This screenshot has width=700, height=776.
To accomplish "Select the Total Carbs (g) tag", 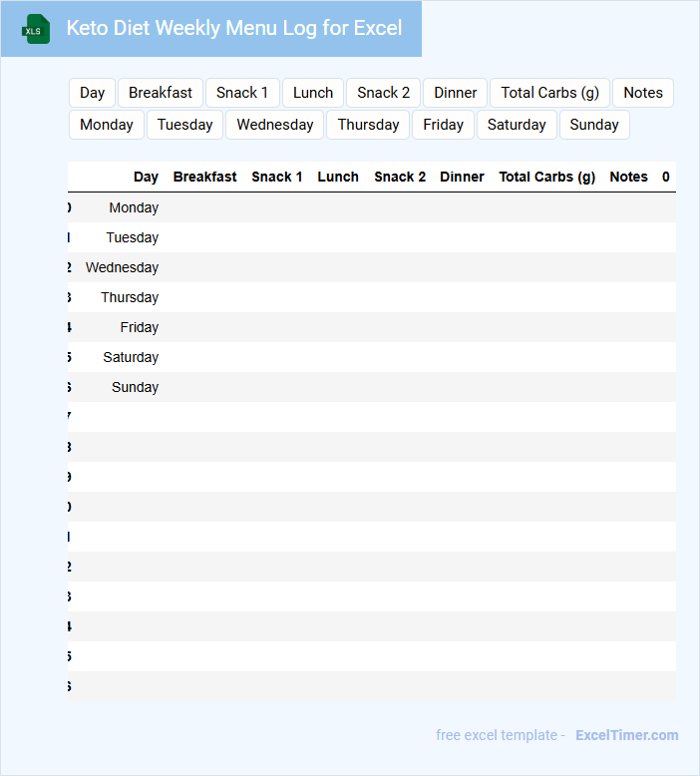I will click(549, 93).
